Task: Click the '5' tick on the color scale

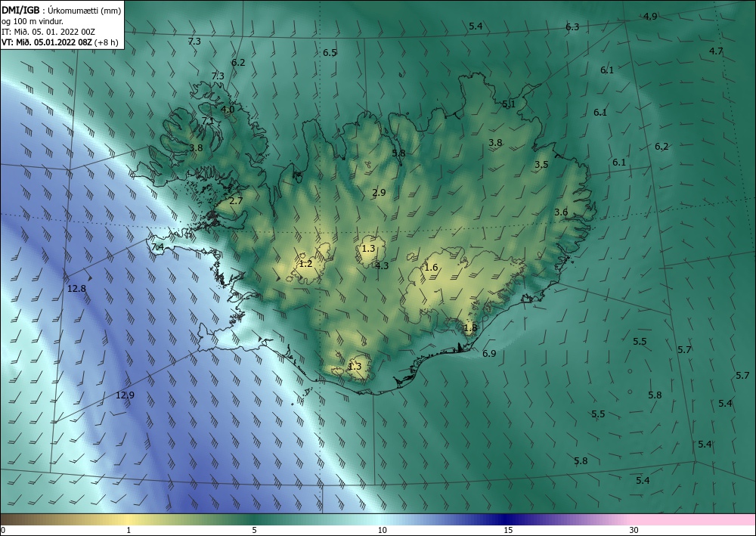Action: (x=255, y=530)
